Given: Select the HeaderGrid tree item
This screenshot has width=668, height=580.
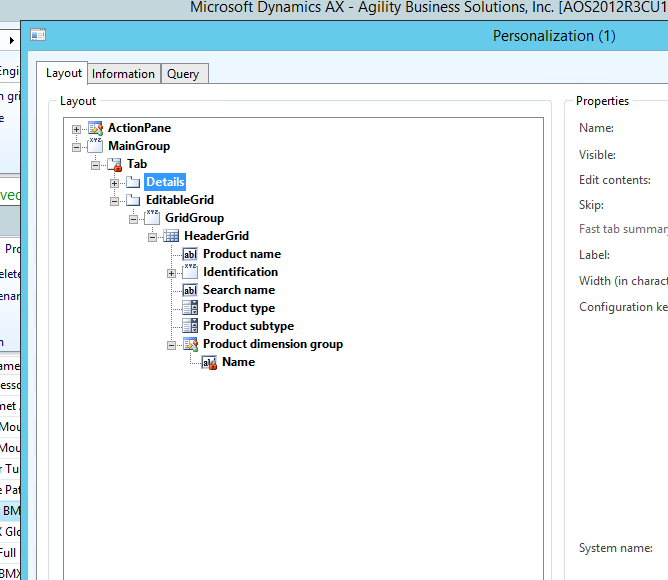Looking at the screenshot, I should (x=216, y=236).
